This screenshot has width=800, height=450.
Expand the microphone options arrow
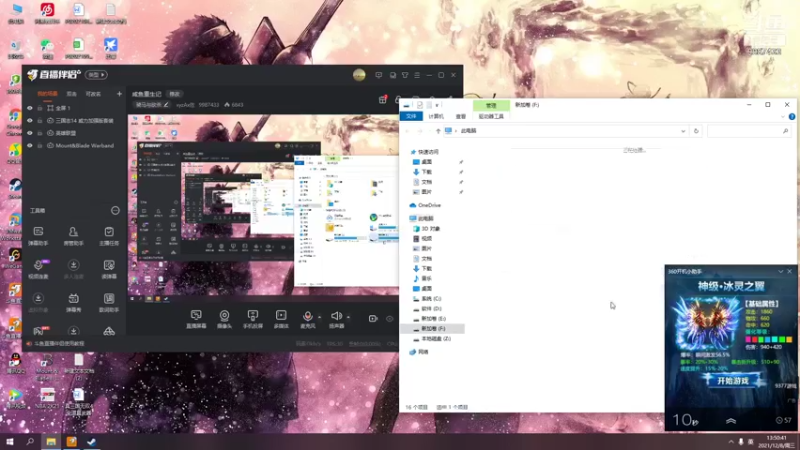click(x=319, y=317)
